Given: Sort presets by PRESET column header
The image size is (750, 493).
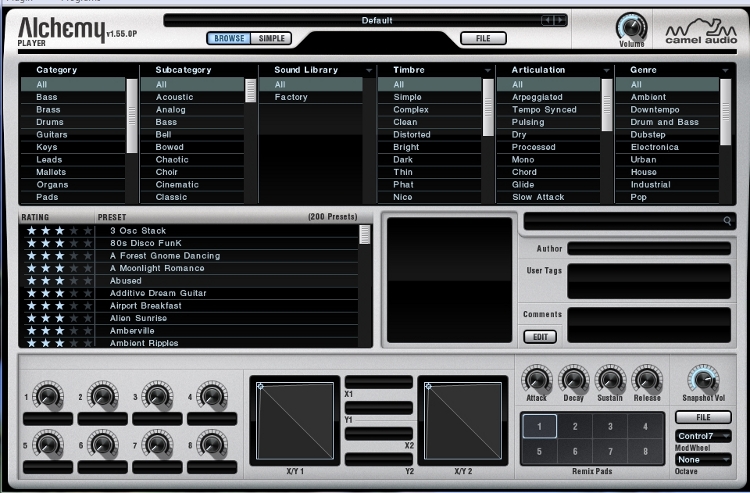Looking at the screenshot, I should tap(112, 217).
